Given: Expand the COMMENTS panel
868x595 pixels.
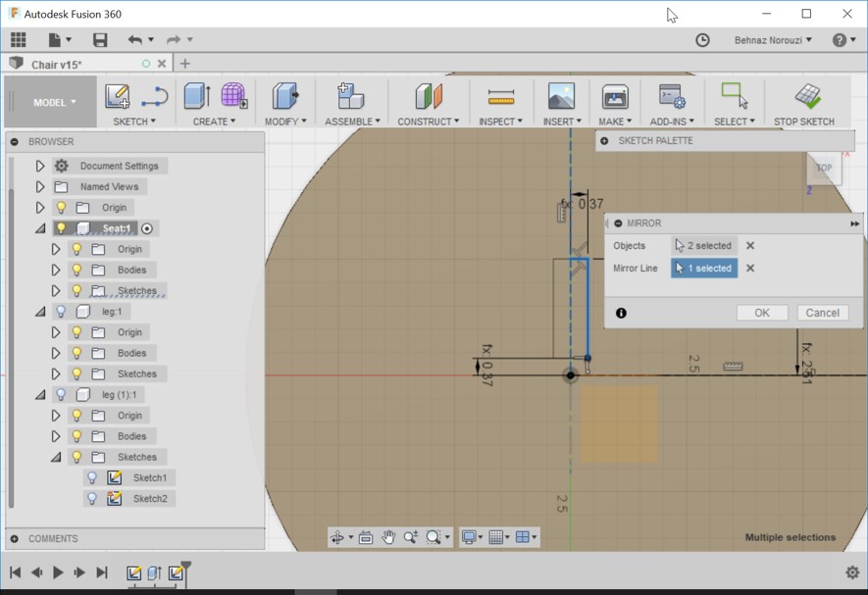Looking at the screenshot, I should [x=15, y=538].
